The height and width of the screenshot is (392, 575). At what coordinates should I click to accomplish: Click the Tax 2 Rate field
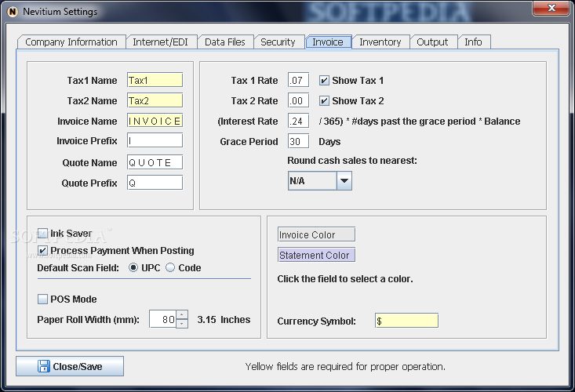(x=298, y=100)
